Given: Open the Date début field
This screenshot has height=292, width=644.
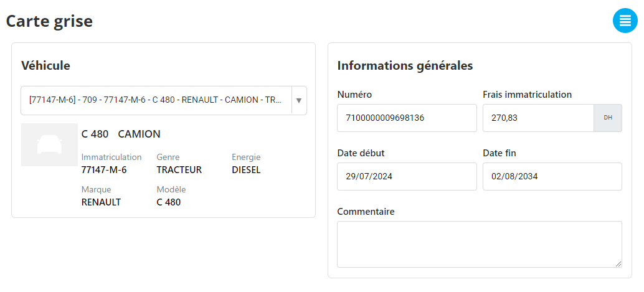Looking at the screenshot, I should tap(407, 177).
